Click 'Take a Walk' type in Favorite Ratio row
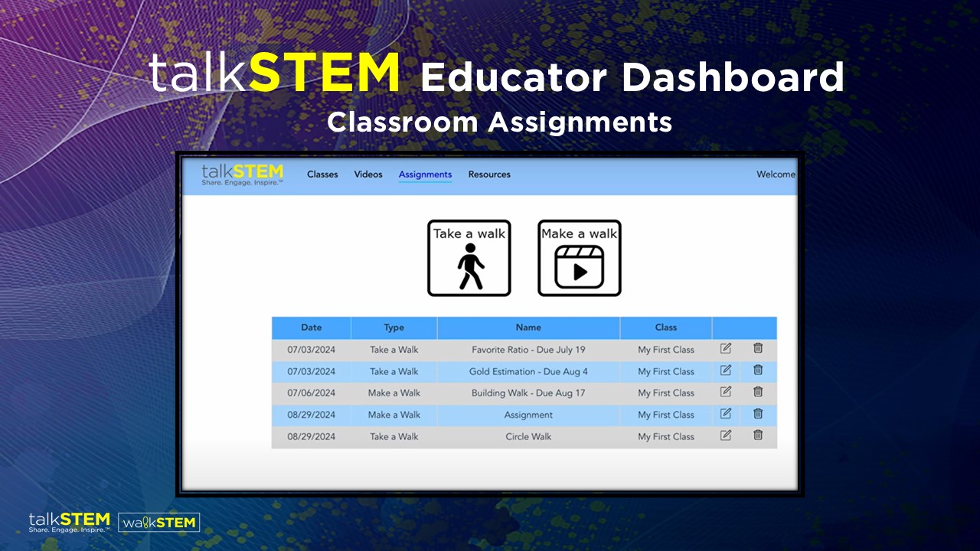Viewport: 980px width, 551px height. (394, 350)
